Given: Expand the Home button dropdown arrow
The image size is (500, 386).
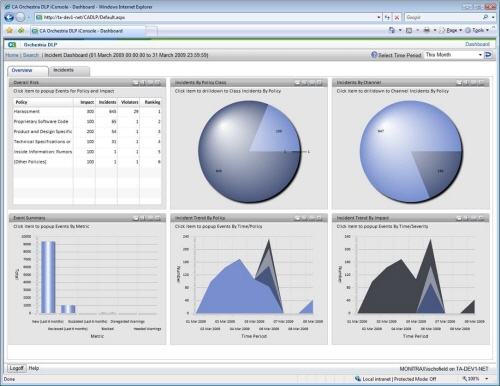Looking at the screenshot, I should tap(400, 30).
